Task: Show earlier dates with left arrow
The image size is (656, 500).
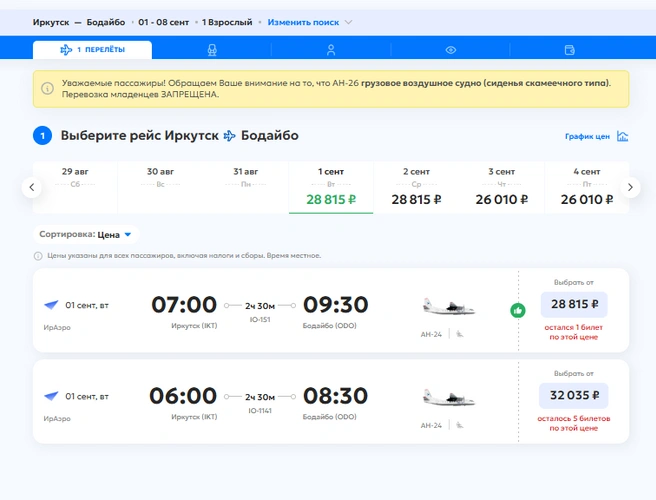Action: pos(32,187)
